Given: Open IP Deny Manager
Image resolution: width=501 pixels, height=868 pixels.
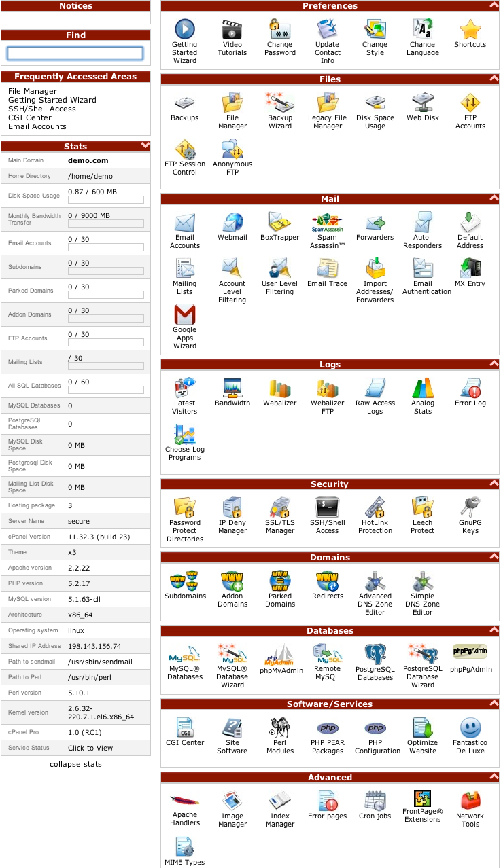Looking at the screenshot, I should [x=232, y=507].
